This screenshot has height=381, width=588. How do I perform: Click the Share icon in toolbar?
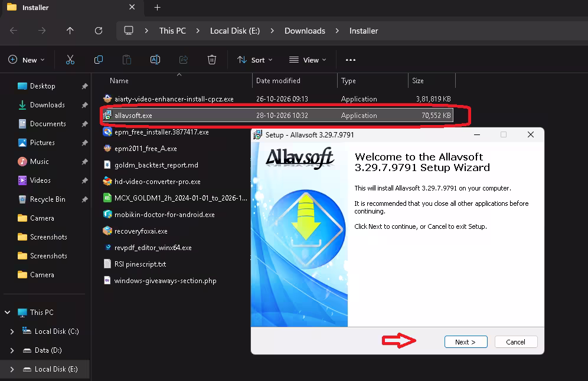(x=184, y=60)
